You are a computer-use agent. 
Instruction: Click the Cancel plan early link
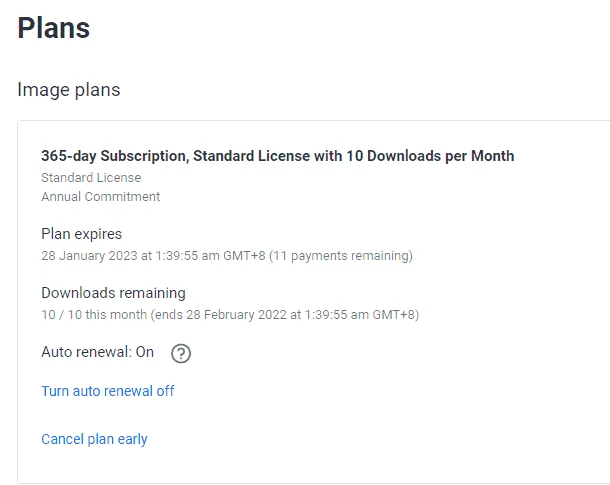point(94,439)
